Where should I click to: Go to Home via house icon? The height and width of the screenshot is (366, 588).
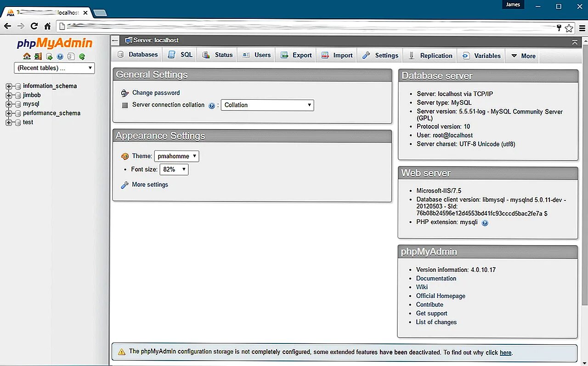coord(27,57)
